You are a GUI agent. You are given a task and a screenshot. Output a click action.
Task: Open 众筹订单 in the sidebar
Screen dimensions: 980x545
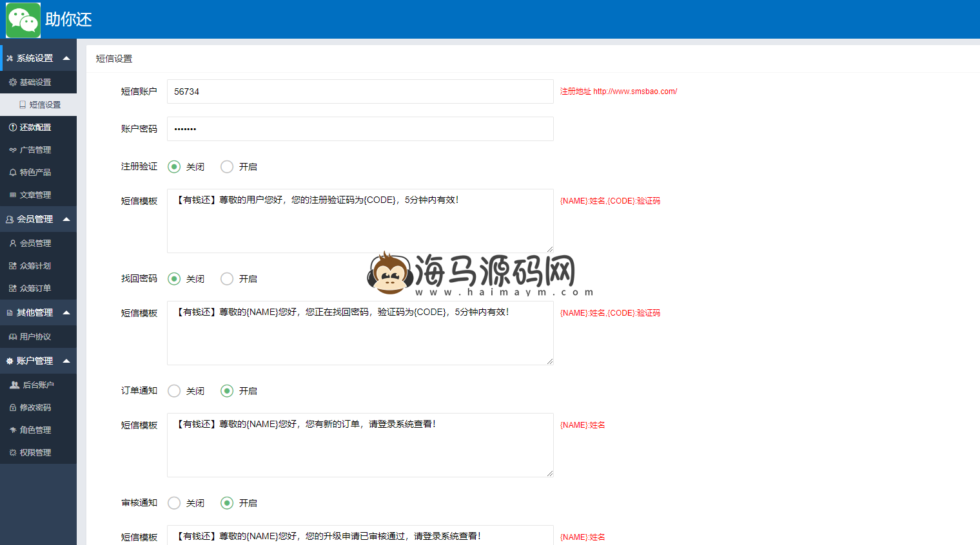[x=35, y=289]
